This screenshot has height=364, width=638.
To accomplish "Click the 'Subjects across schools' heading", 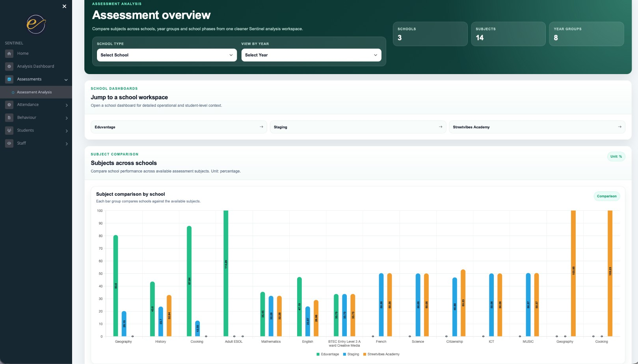I will tap(124, 163).
